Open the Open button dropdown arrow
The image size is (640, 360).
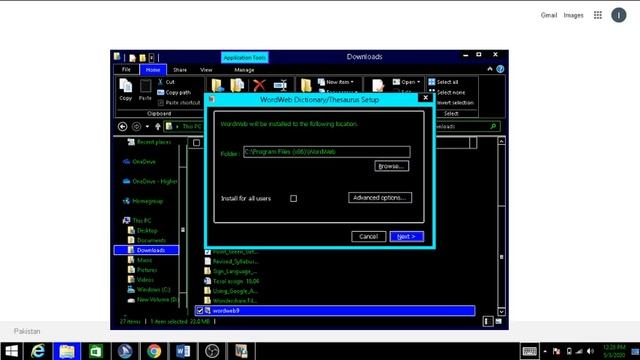click(418, 82)
